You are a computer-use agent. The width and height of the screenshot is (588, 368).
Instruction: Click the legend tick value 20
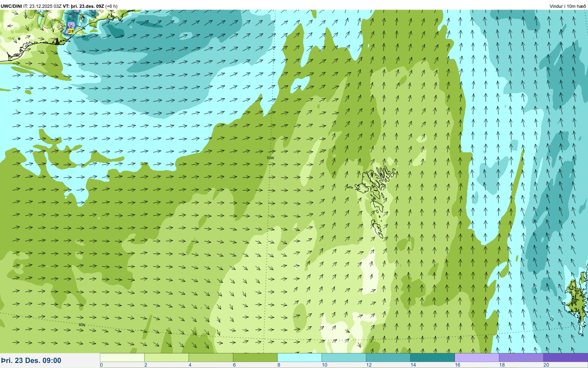point(546,365)
